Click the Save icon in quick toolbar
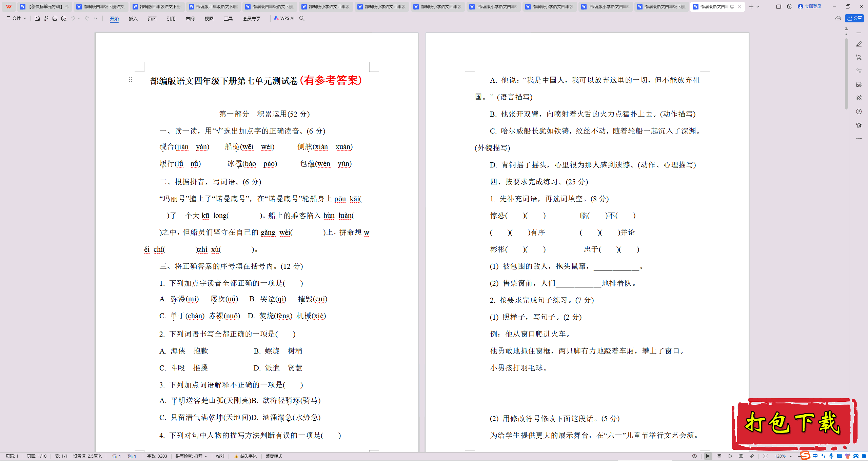 click(x=37, y=18)
